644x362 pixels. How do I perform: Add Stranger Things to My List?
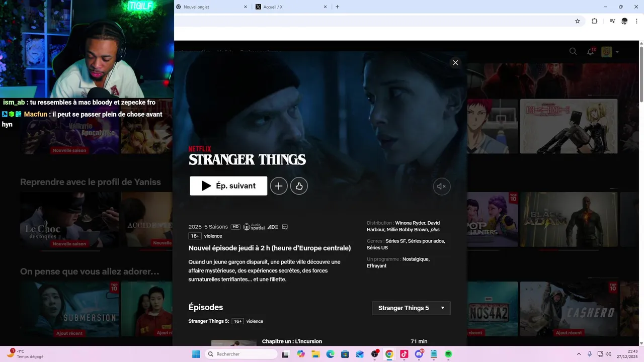click(x=279, y=186)
